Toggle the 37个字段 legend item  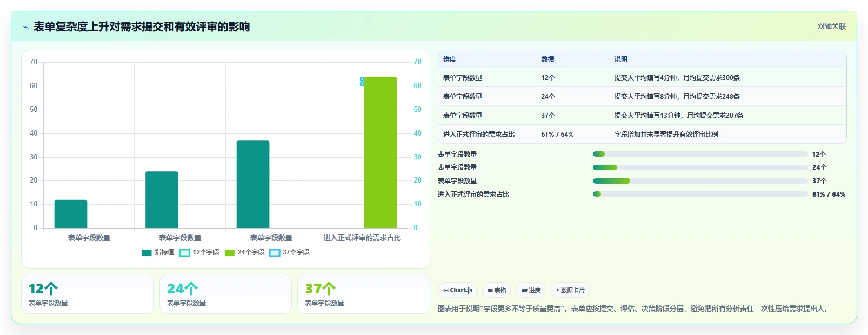(x=289, y=252)
